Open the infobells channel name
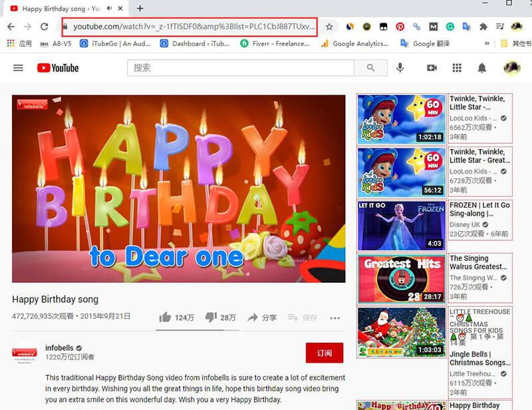Viewport: 532px width, 410px height. [x=59, y=348]
